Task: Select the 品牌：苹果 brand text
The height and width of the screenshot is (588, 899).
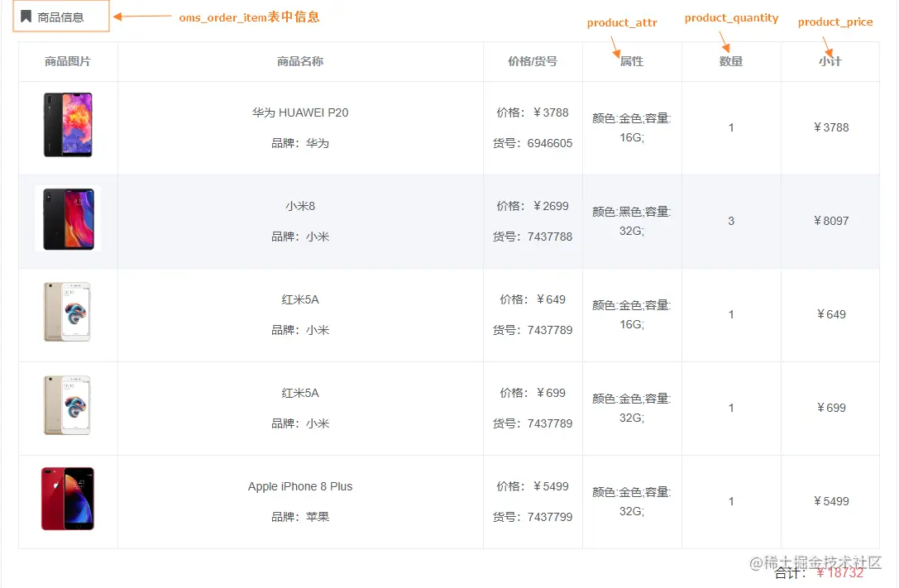Action: (300, 517)
